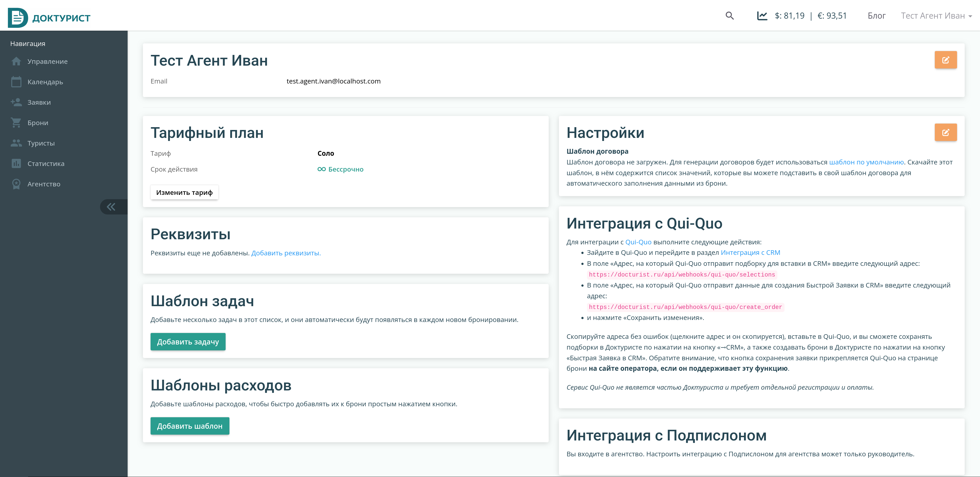Screen dimensions: 980x477
Task: Edit Настройки with the orange pencil icon
Action: point(946,132)
